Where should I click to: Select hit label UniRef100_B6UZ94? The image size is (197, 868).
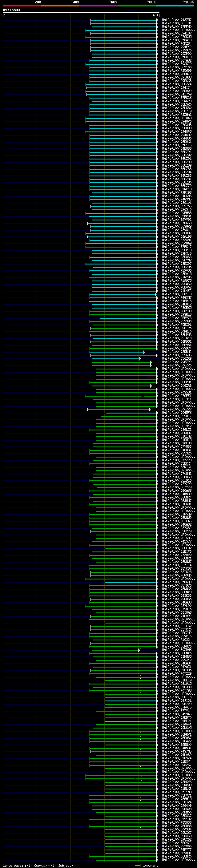point(176,152)
